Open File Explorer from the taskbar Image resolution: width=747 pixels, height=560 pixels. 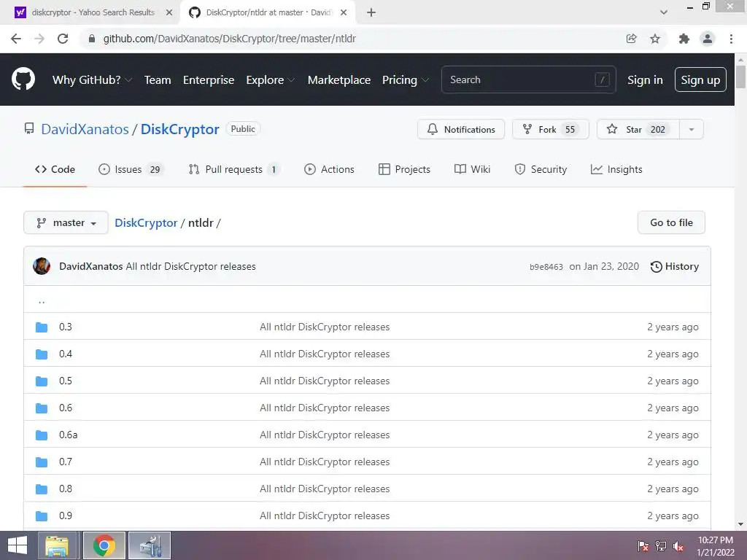(57, 545)
